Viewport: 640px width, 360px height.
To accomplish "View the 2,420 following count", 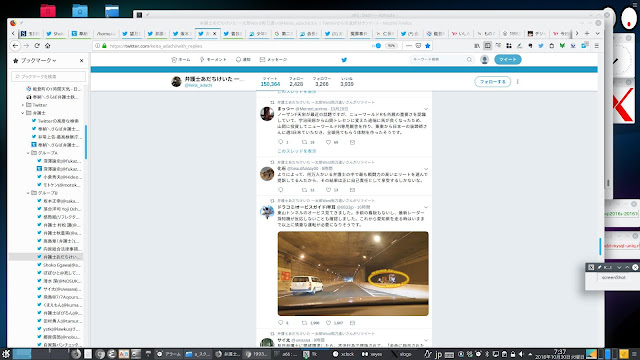I will point(296,81).
